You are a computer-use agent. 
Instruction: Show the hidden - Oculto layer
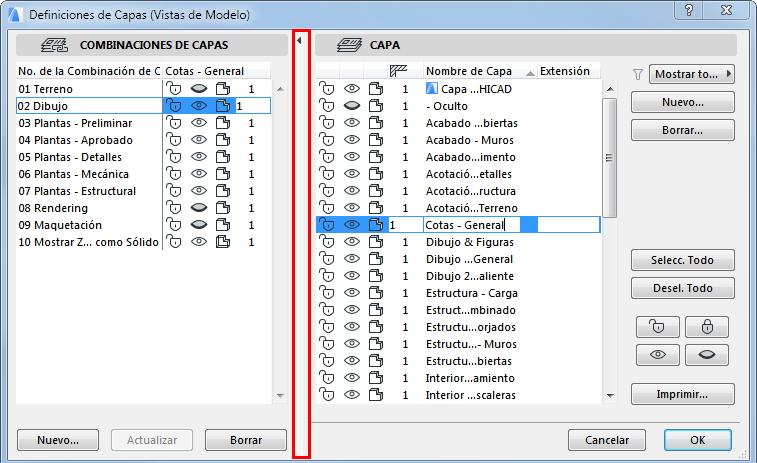(x=352, y=106)
